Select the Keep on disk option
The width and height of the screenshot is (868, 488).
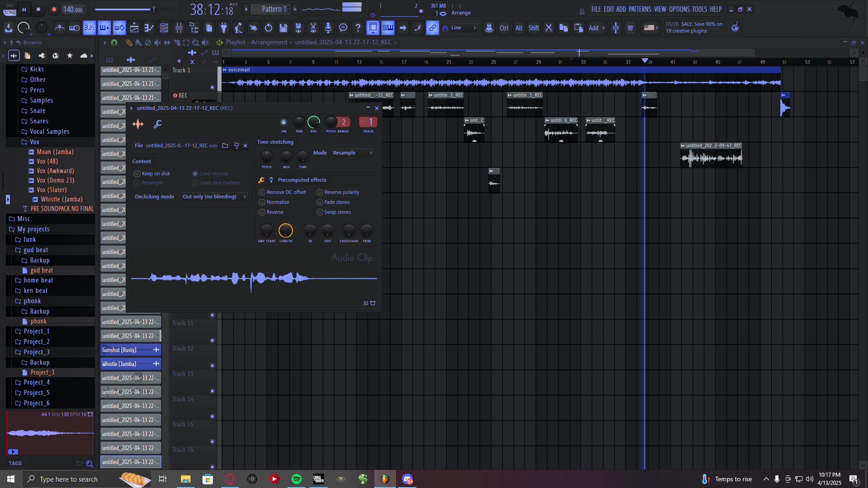(137, 174)
